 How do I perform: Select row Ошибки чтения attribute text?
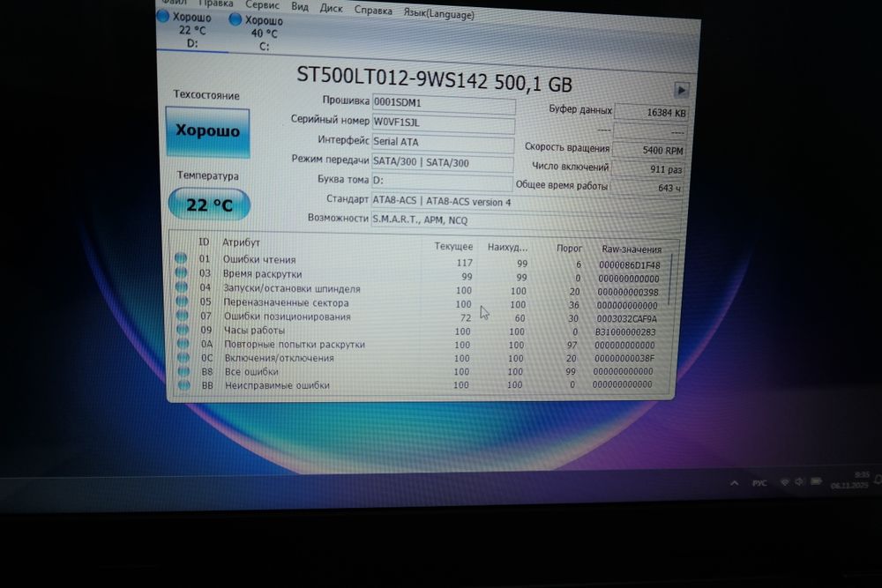(x=259, y=260)
